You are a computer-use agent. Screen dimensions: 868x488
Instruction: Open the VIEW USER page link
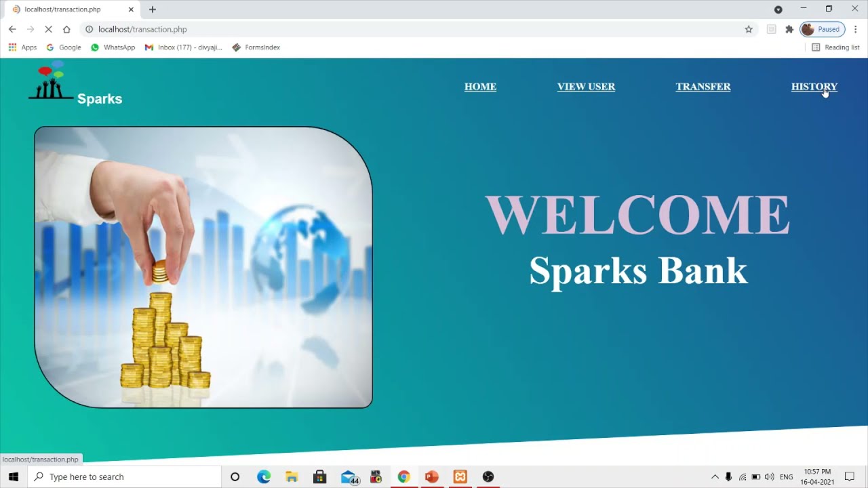(x=586, y=87)
